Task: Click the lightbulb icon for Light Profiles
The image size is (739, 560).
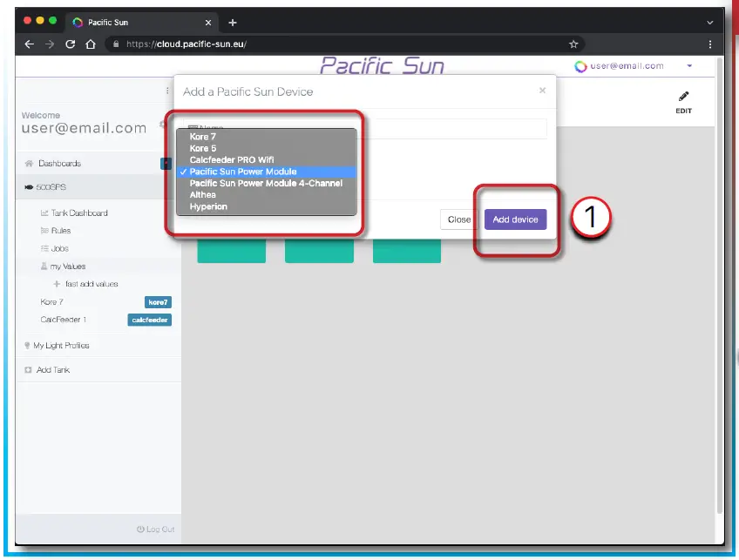Action: coord(27,346)
